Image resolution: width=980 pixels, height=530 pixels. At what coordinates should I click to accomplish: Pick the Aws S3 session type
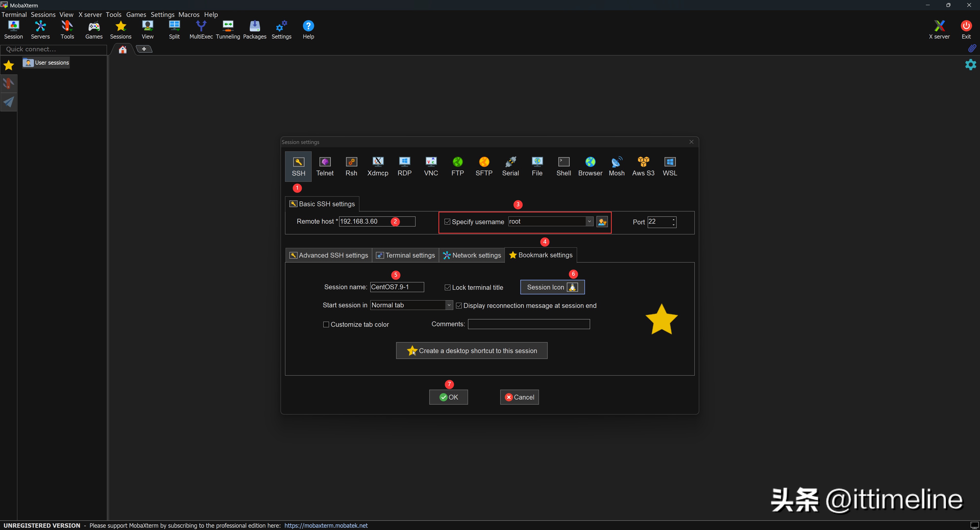click(643, 166)
